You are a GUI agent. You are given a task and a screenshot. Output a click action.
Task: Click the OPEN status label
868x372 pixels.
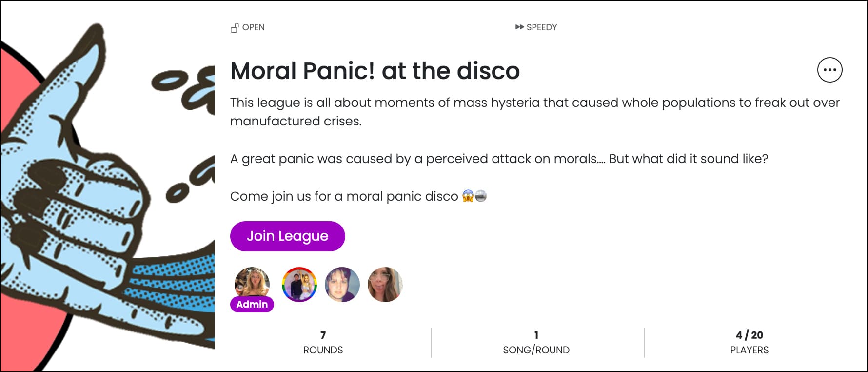tap(254, 27)
